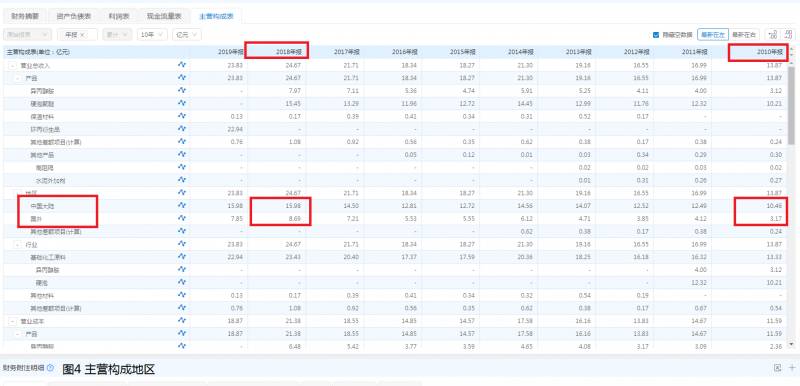Viewport: 800px width, 386px height.
Task: Click help question mark beside 财务附注明细
Action: click(x=50, y=368)
